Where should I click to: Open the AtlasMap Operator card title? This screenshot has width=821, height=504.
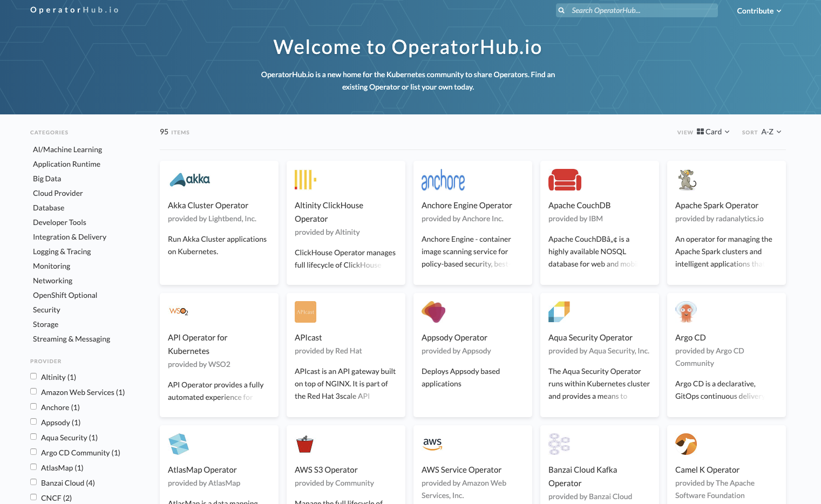click(x=202, y=470)
